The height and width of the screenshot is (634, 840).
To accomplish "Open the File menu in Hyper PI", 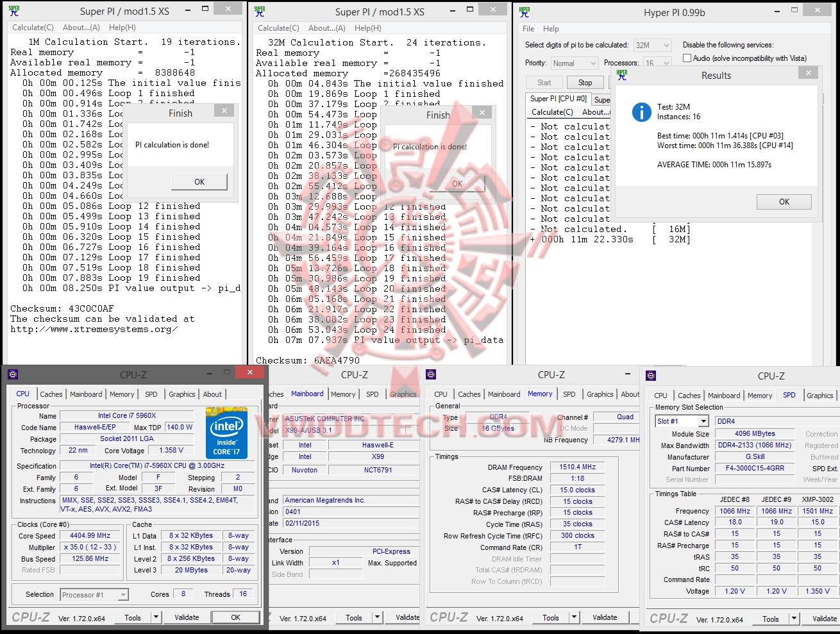I will [528, 29].
